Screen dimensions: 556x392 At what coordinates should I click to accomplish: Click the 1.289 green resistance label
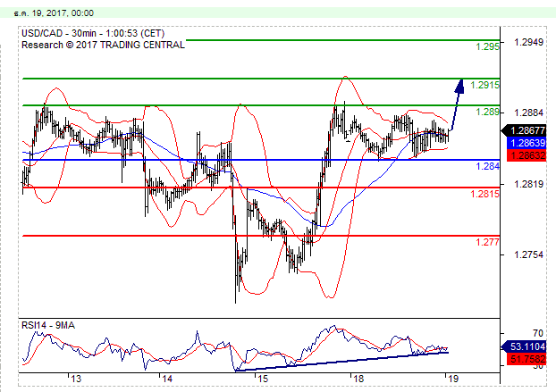point(487,112)
